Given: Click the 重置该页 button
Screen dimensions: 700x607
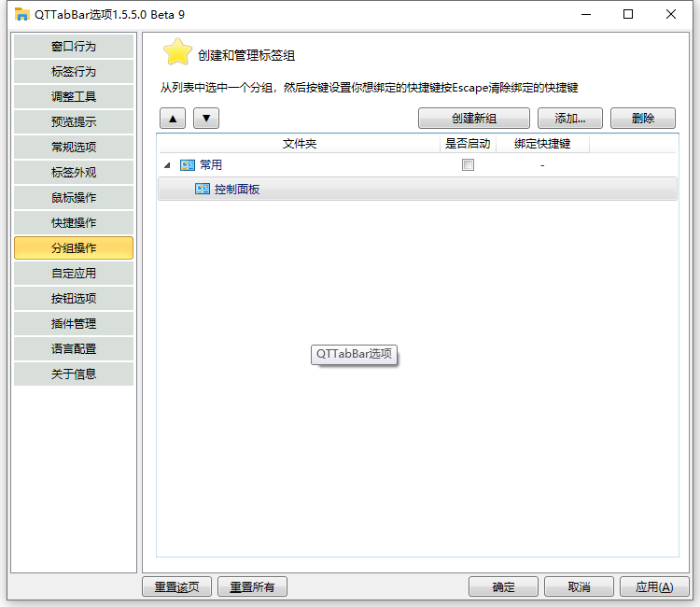Looking at the screenshot, I should pyautogui.click(x=176, y=586).
